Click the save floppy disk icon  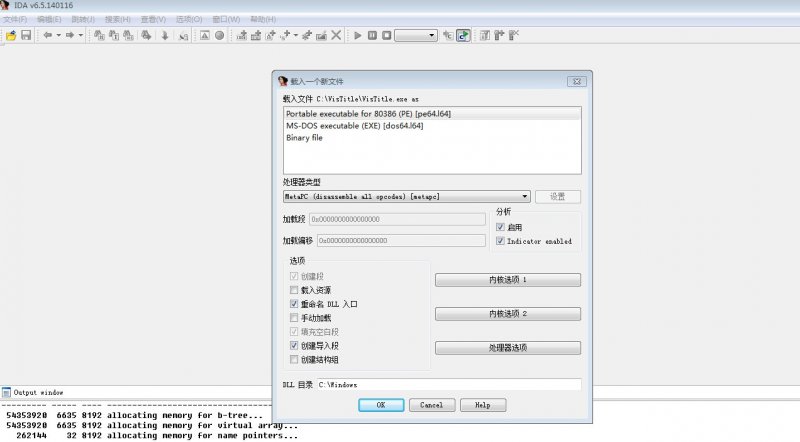point(26,35)
